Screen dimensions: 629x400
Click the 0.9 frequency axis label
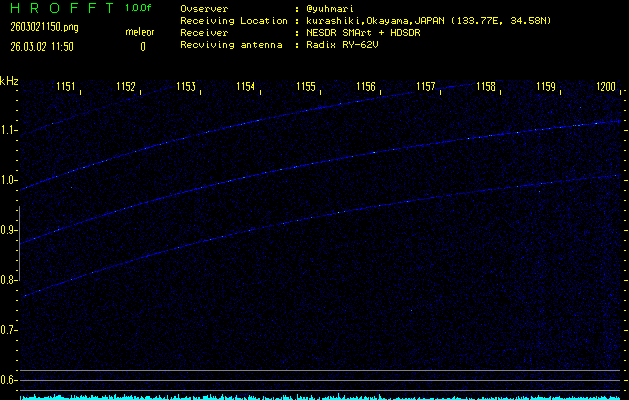pos(9,230)
